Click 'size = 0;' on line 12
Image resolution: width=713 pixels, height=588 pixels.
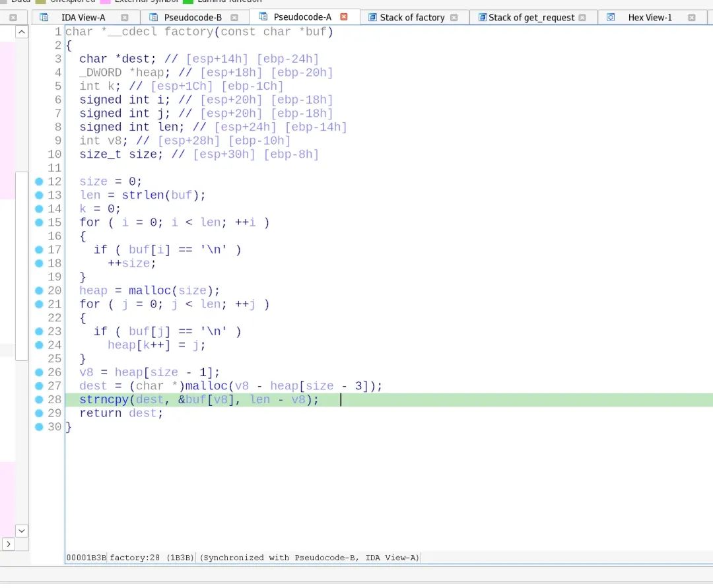coord(110,181)
